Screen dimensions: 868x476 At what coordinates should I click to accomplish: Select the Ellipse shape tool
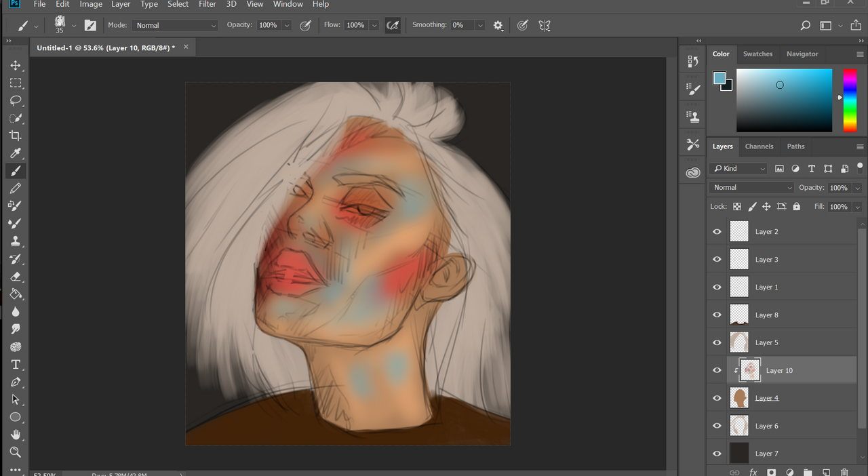pyautogui.click(x=15, y=418)
